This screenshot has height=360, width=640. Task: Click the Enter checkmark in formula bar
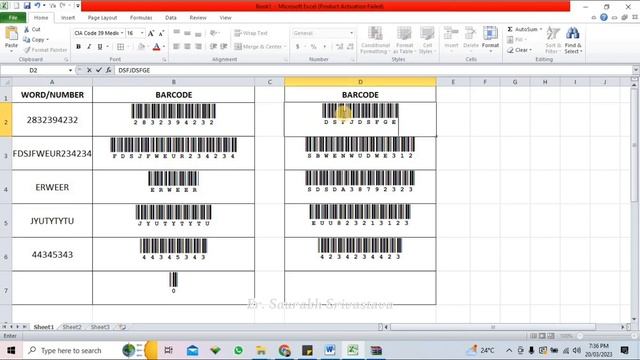pos(99,70)
